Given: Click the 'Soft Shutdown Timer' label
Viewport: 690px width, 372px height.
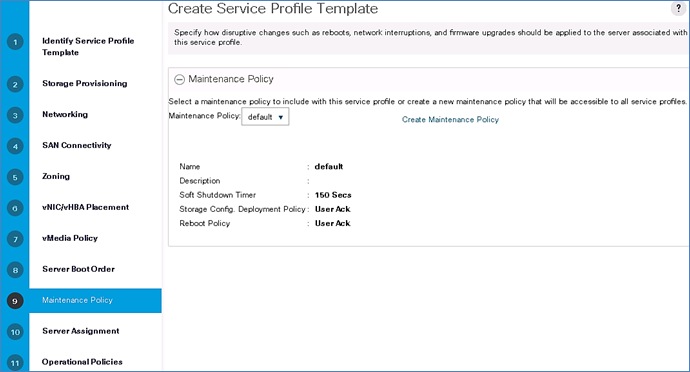Looking at the screenshot, I should (x=217, y=195).
